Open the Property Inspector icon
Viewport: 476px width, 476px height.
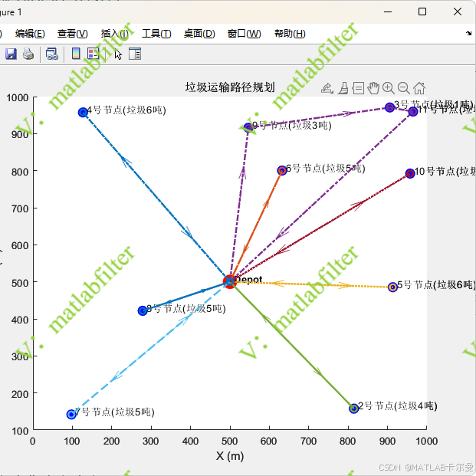click(135, 54)
